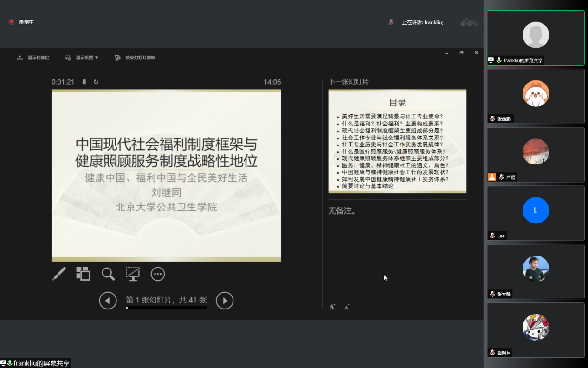Restart the presentation timer
Screen dimensions: 588x368
(96, 82)
